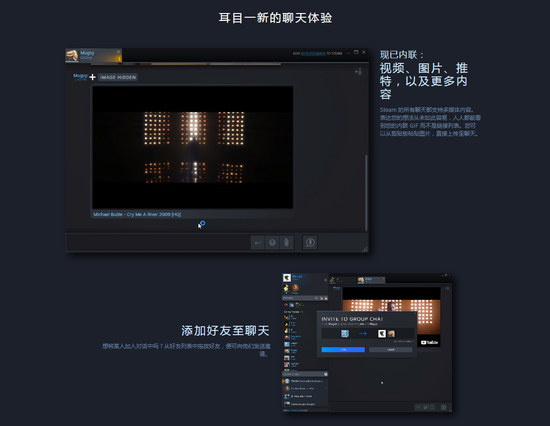The image size is (550, 426).
Task: Click the YouTube logo on bottom video
Action: tap(429, 342)
